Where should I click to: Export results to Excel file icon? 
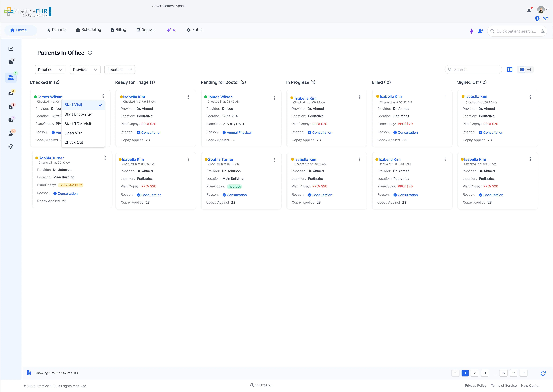pyautogui.click(x=29, y=373)
